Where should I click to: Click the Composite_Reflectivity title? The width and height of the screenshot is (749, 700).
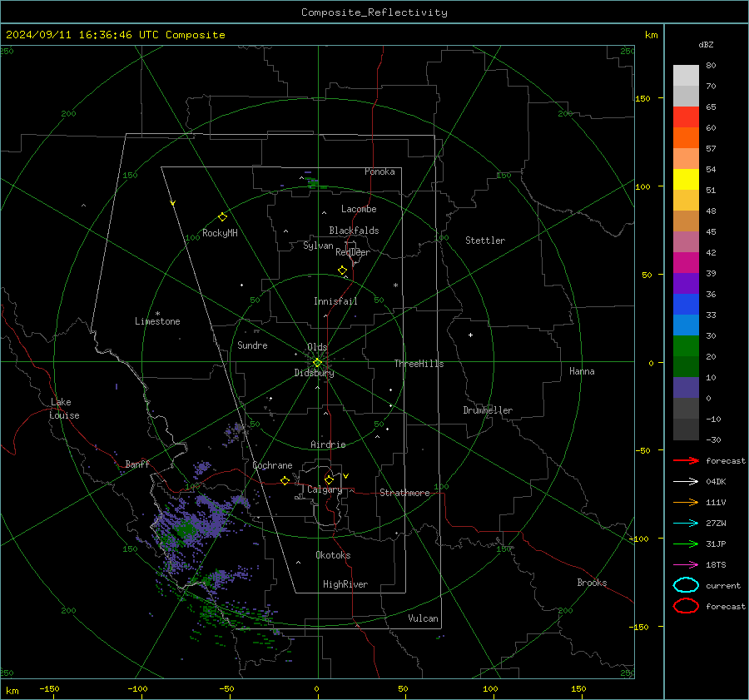pyautogui.click(x=374, y=12)
